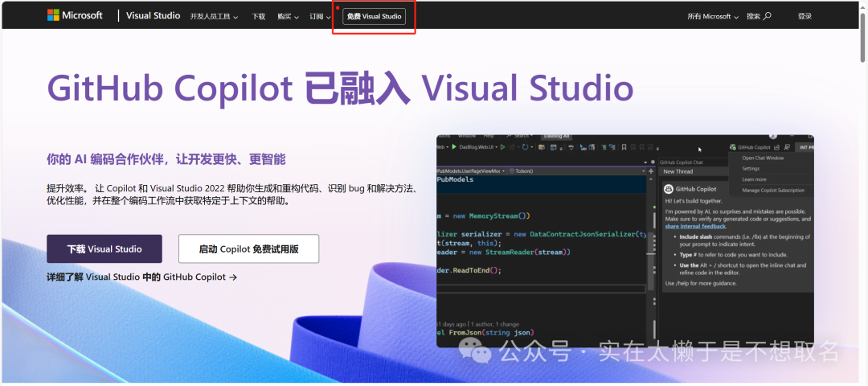This screenshot has width=868, height=386.
Task: Expand the 开发人员工具 dropdown menu
Action: (x=215, y=17)
